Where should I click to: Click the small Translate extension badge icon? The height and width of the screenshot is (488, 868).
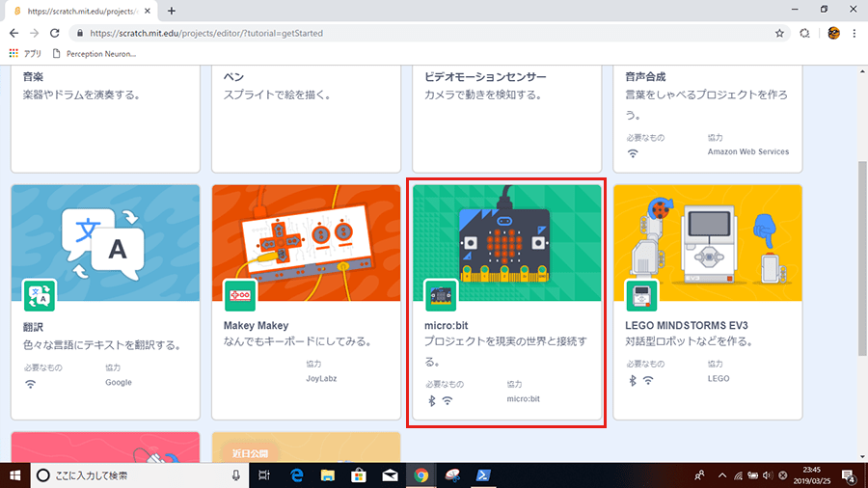click(40, 295)
